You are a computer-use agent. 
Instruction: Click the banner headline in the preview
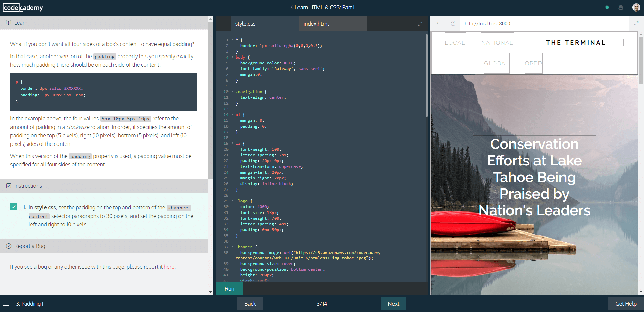click(x=534, y=177)
